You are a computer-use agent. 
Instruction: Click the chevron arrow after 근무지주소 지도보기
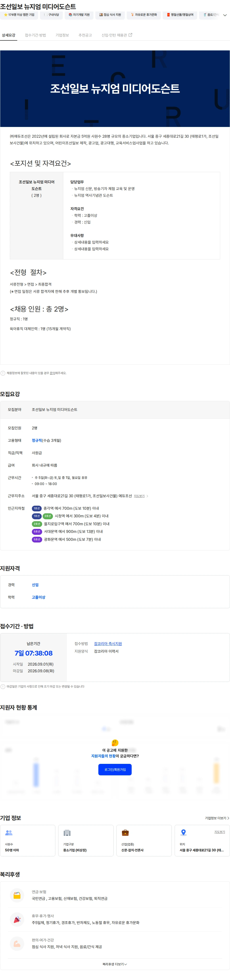(147, 496)
